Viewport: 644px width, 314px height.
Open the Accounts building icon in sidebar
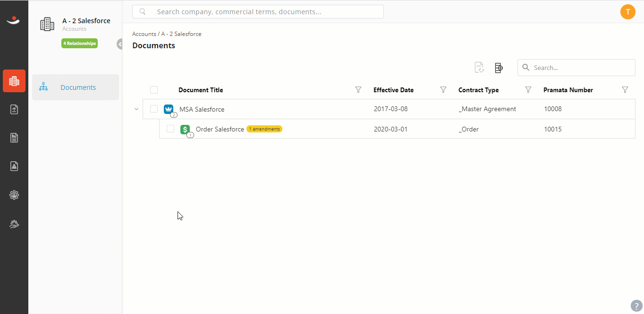pos(14,81)
